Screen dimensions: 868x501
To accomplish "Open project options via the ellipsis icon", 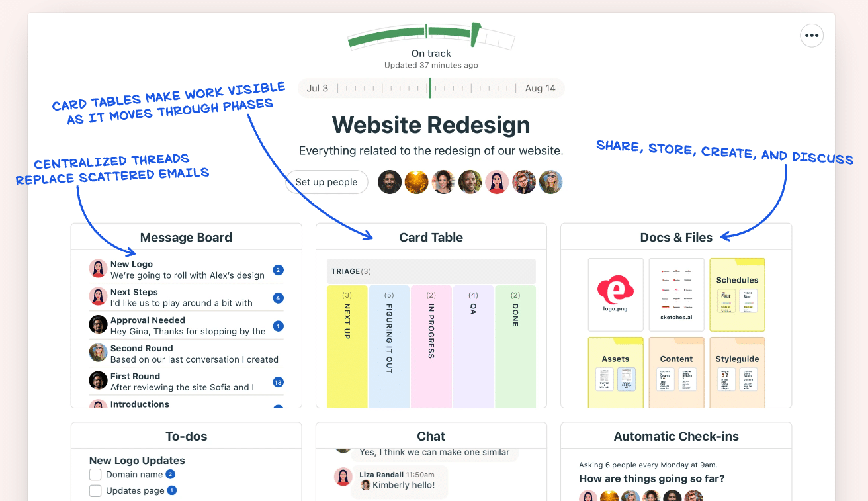I will point(812,36).
